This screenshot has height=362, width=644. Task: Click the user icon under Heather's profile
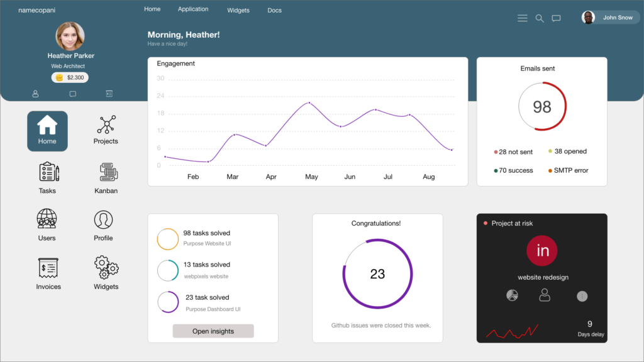(x=35, y=94)
